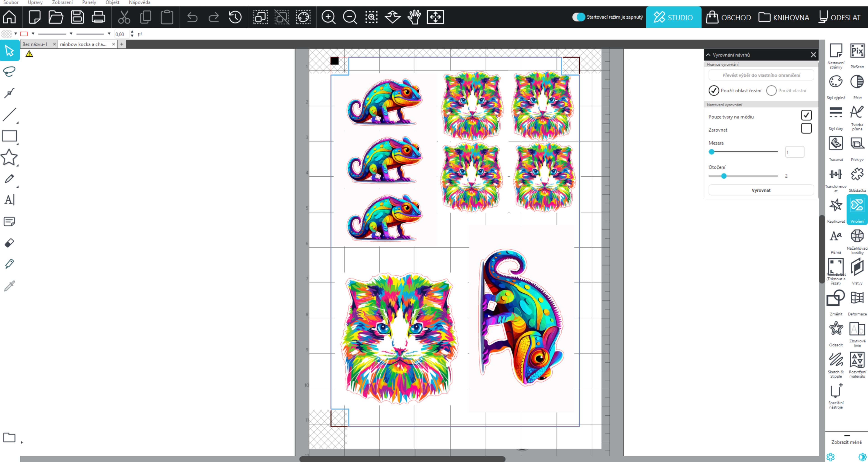Collapse the Vyrovnání návrhů panel header
This screenshot has width=868, height=462.
tap(708, 55)
